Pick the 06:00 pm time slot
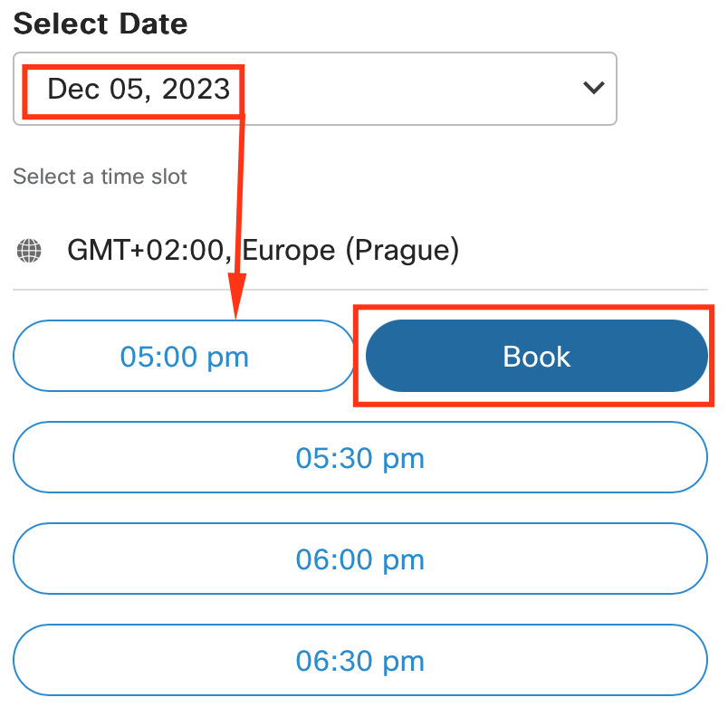Screen dimensions: 728x726 [x=359, y=559]
